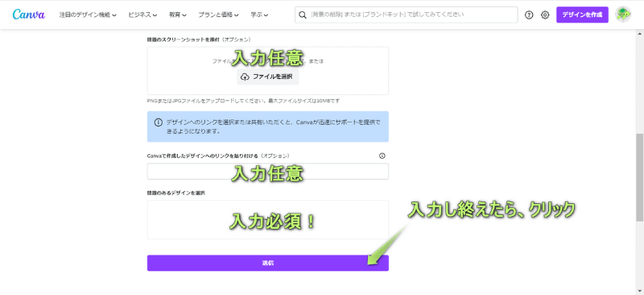Click the ファイルを選択 upload button

point(268,77)
